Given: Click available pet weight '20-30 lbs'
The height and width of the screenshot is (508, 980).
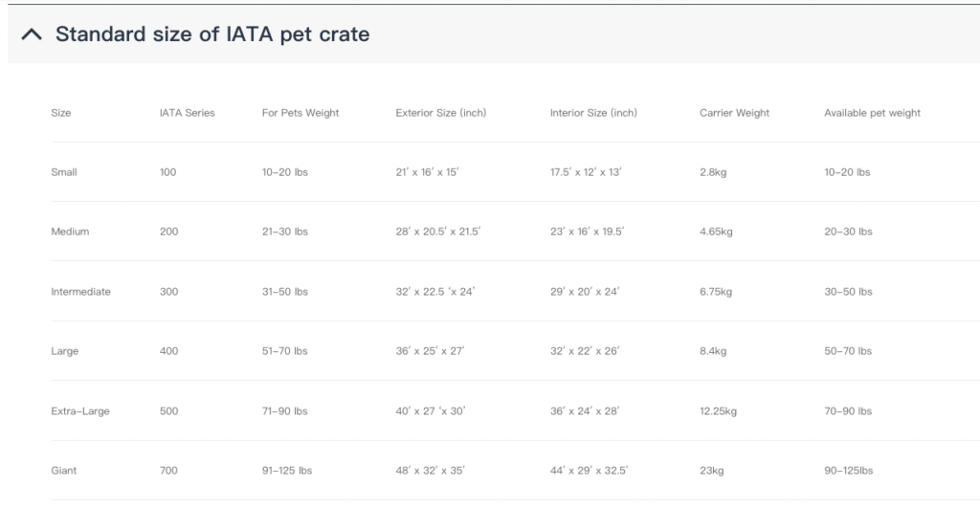Looking at the screenshot, I should pyautogui.click(x=848, y=232).
